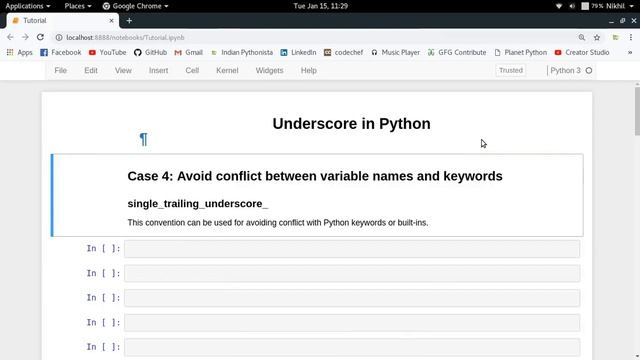
Task: Open the GNOME Places menu
Action: [x=78, y=6]
